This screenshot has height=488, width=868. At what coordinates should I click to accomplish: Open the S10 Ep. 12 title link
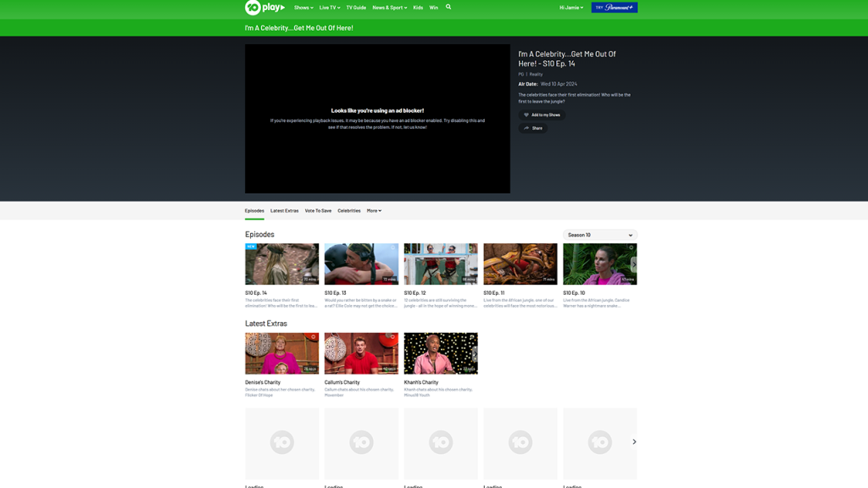[x=415, y=292]
